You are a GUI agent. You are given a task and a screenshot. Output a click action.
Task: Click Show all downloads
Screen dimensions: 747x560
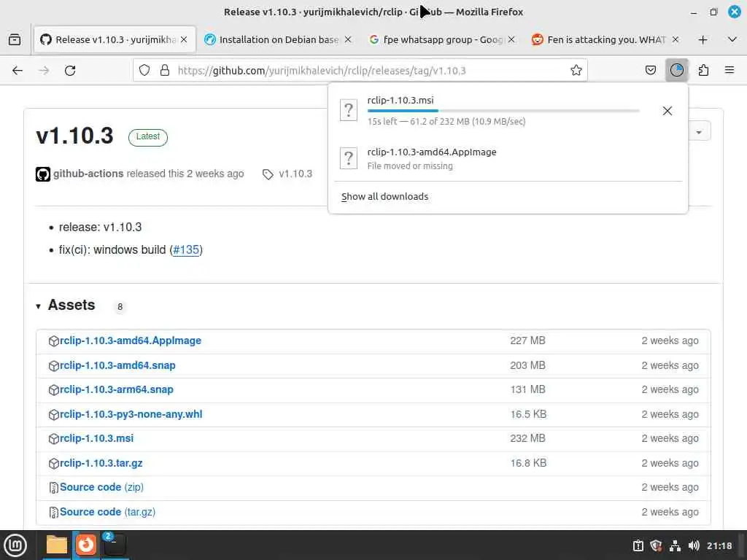(384, 197)
